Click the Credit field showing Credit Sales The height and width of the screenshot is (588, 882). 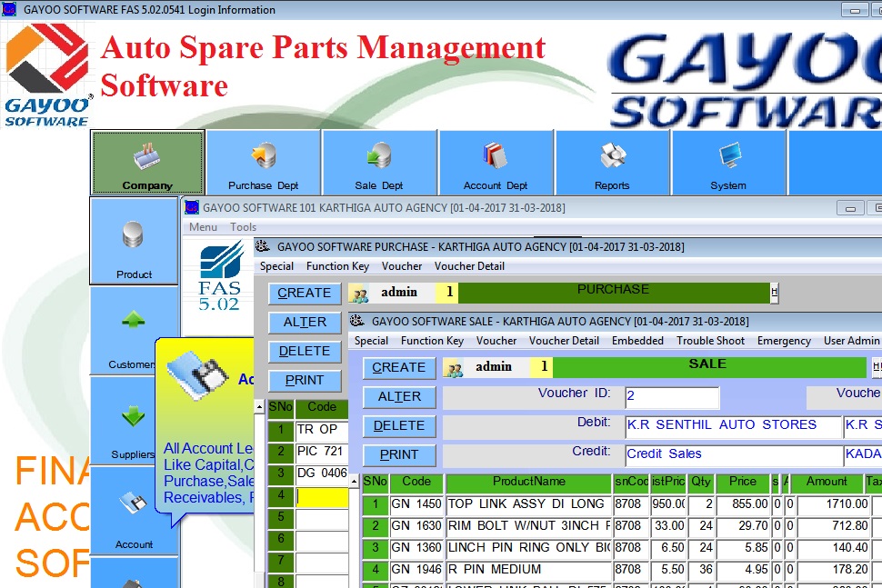pos(734,455)
